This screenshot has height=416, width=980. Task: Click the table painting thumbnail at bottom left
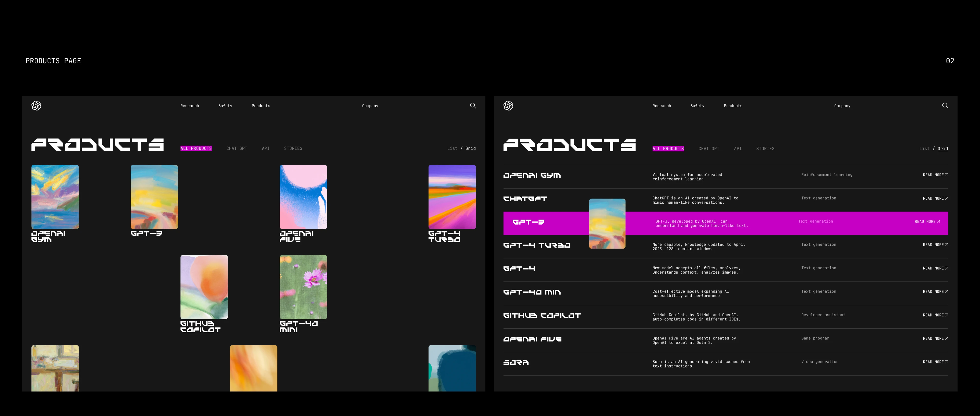(55, 368)
